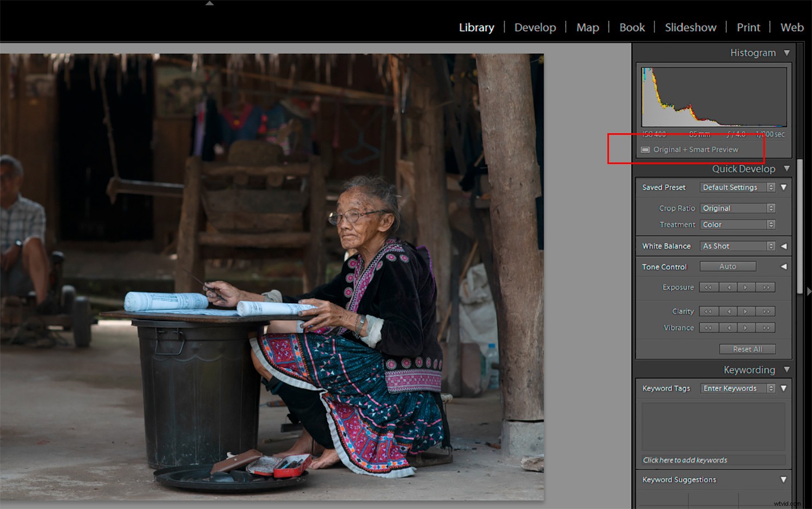Click the Original + Smart Preview status icon

645,149
